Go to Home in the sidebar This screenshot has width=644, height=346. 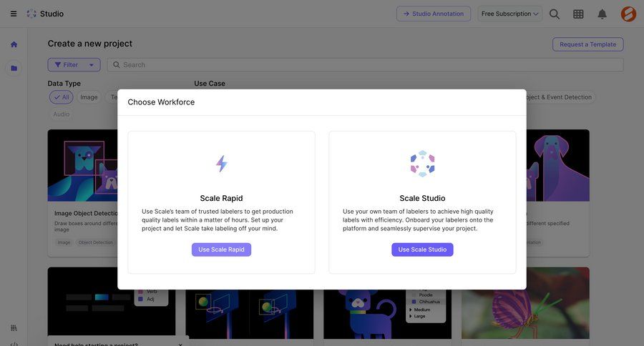coord(14,44)
